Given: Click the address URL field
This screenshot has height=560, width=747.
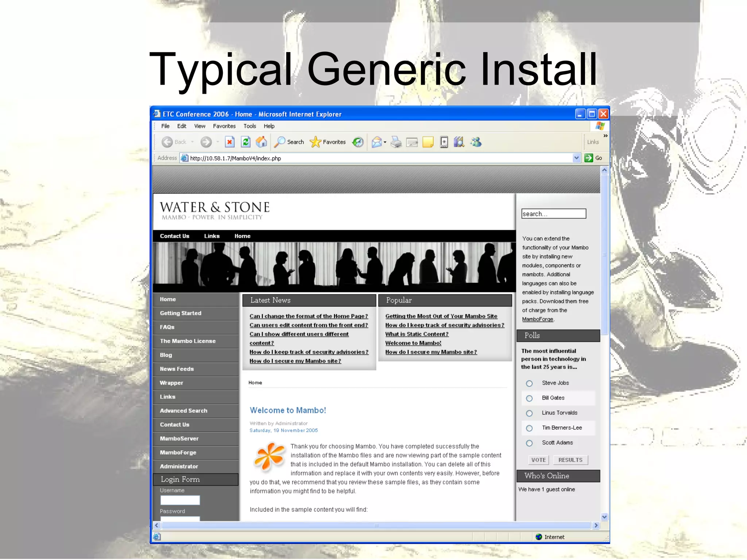Looking at the screenshot, I should pyautogui.click(x=380, y=158).
